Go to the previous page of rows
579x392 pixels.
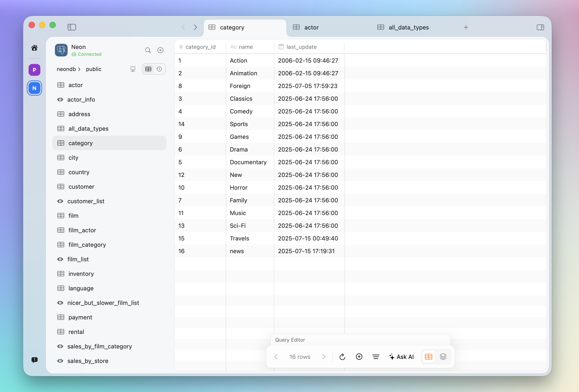[276, 357]
